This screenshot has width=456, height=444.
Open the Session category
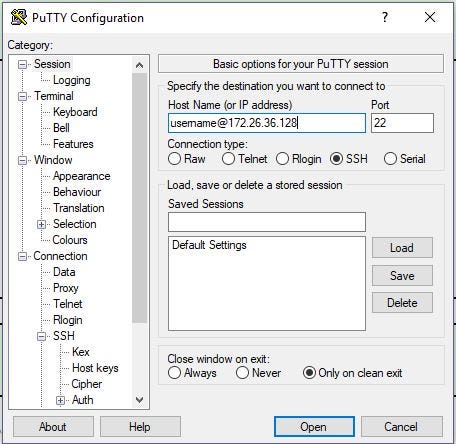point(52,64)
